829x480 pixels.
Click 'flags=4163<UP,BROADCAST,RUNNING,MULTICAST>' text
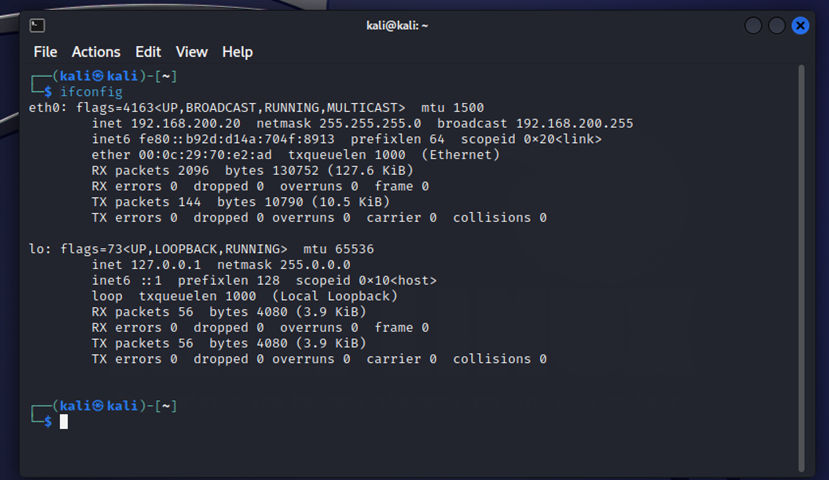240,108
